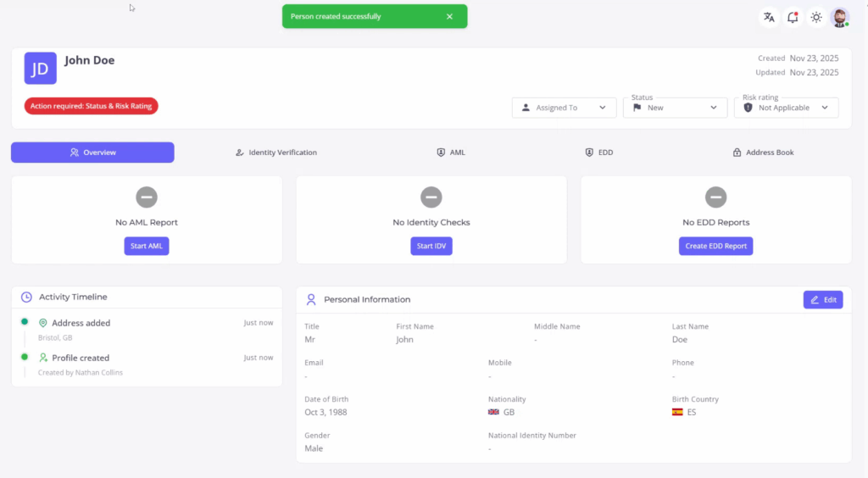
Task: Open the EDD tab
Action: pyautogui.click(x=598, y=153)
